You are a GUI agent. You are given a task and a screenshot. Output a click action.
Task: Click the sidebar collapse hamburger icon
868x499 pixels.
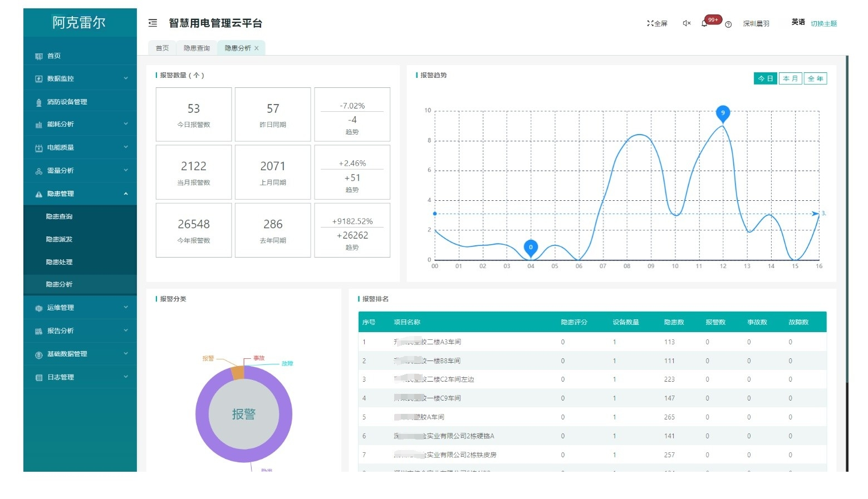pos(153,23)
